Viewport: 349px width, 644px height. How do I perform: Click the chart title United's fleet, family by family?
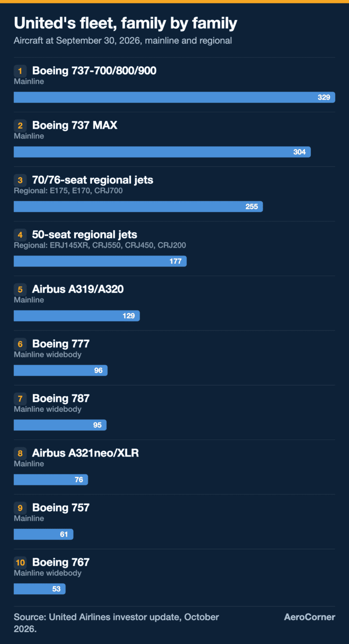click(126, 23)
